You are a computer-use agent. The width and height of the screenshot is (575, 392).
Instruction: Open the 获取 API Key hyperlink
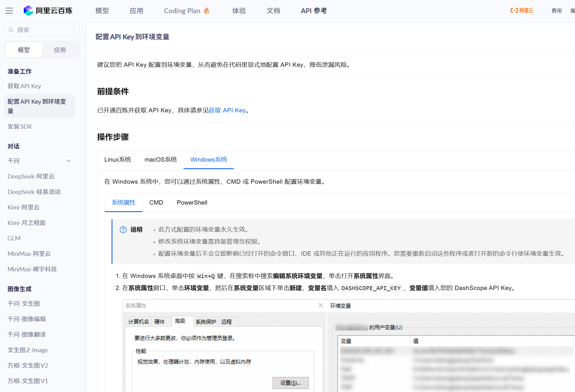[x=227, y=110]
